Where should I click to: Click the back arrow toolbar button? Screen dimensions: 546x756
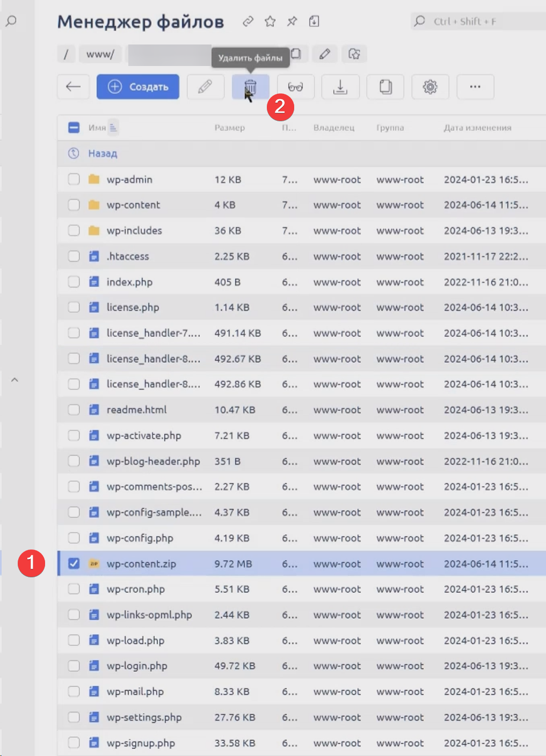pyautogui.click(x=73, y=87)
